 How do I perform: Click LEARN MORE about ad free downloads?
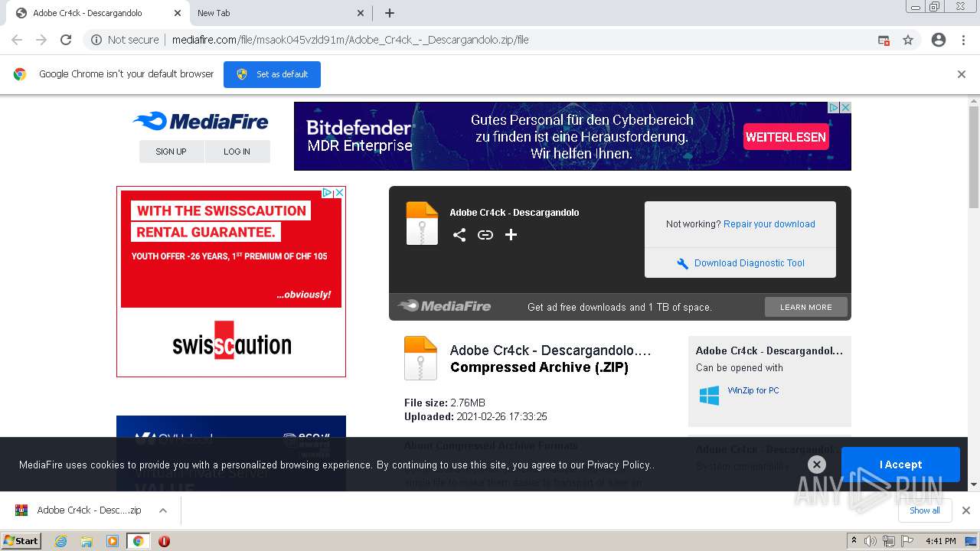(806, 307)
